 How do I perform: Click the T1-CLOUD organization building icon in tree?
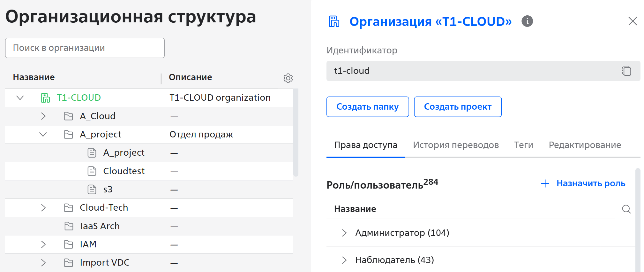[45, 98]
